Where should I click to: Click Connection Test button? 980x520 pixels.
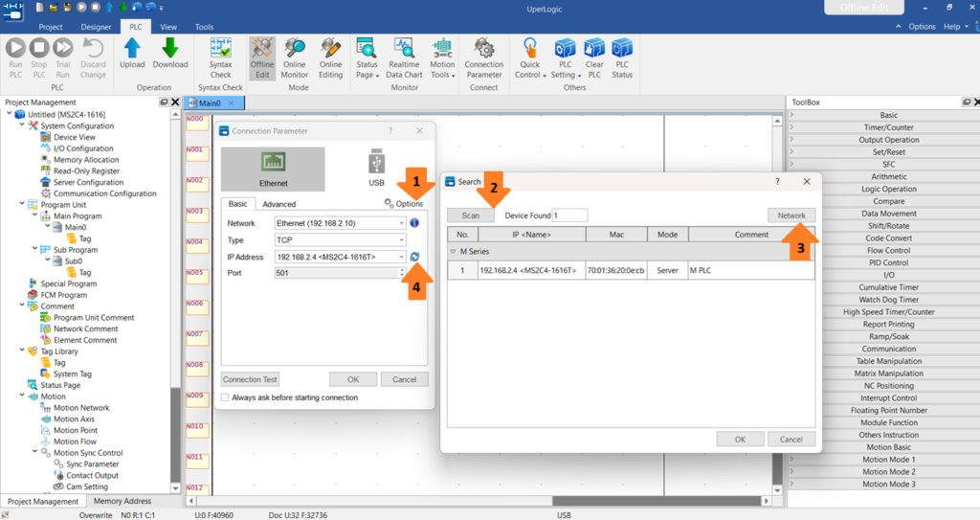point(250,379)
